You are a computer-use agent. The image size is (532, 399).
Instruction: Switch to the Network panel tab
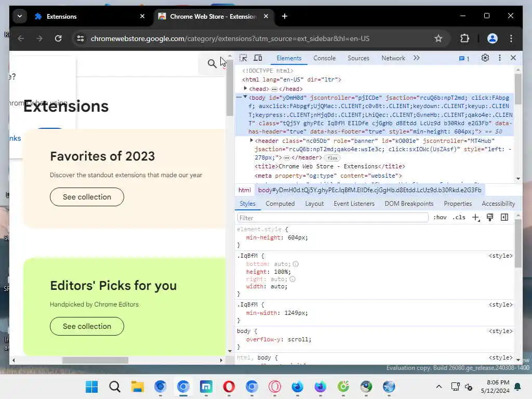[393, 58]
